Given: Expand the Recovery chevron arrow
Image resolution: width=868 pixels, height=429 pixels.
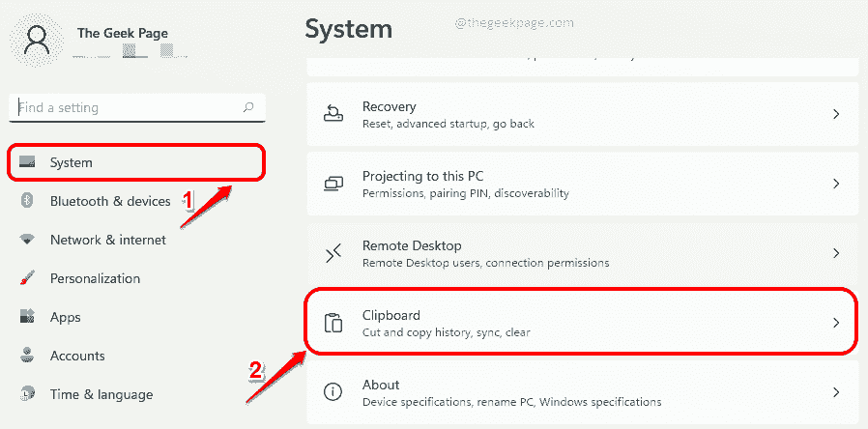Looking at the screenshot, I should tap(836, 114).
